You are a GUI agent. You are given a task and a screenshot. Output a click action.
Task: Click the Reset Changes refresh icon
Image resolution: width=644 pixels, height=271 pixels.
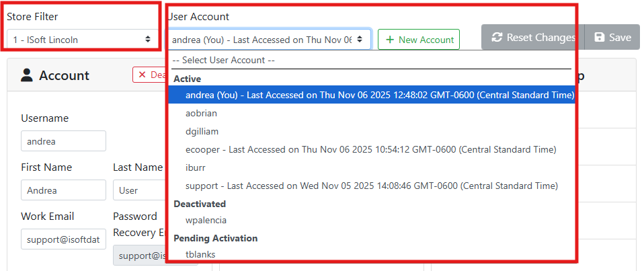pyautogui.click(x=497, y=38)
